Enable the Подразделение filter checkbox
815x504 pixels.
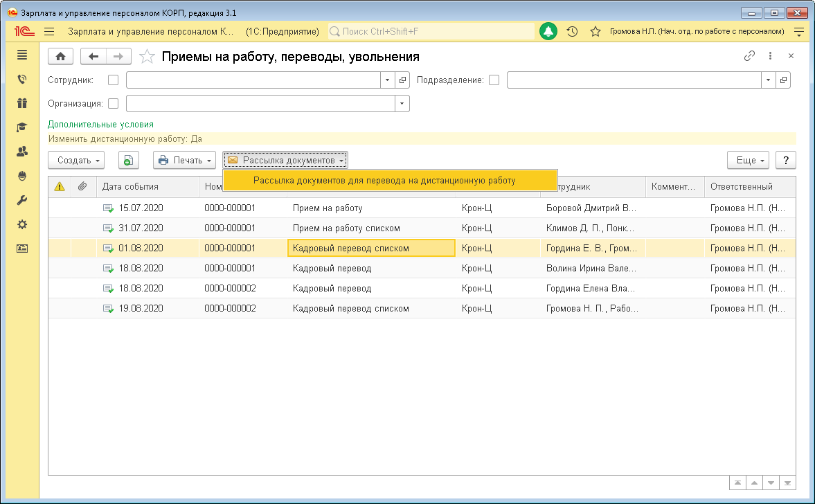494,80
